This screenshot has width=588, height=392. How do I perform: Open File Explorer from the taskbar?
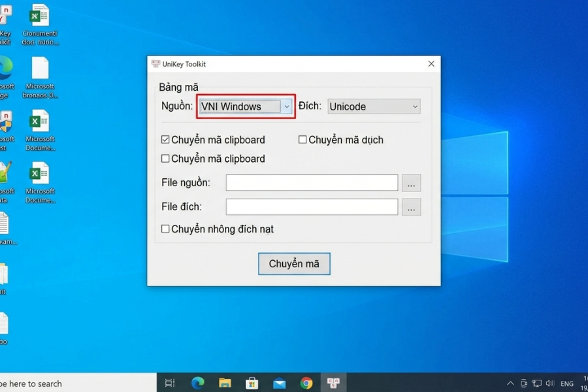click(x=225, y=383)
